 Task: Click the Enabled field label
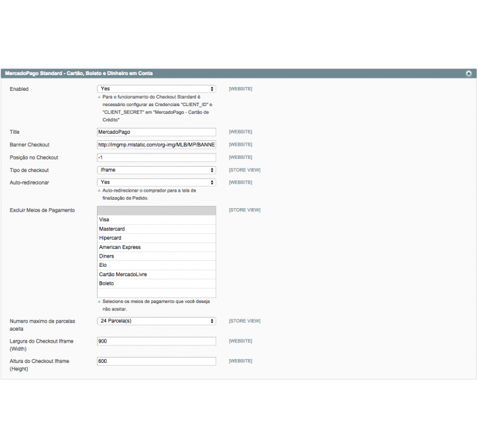point(19,89)
